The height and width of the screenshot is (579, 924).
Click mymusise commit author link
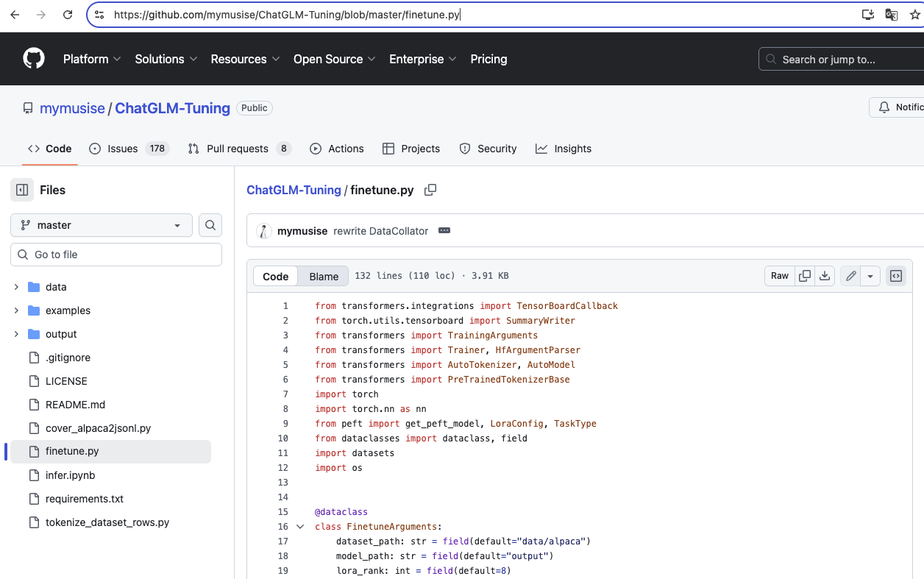(302, 231)
